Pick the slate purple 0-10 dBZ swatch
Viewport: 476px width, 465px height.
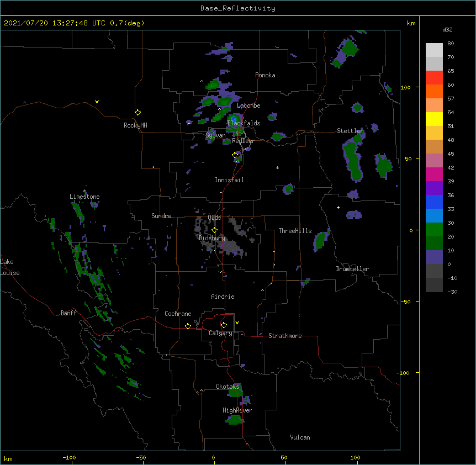(x=434, y=257)
